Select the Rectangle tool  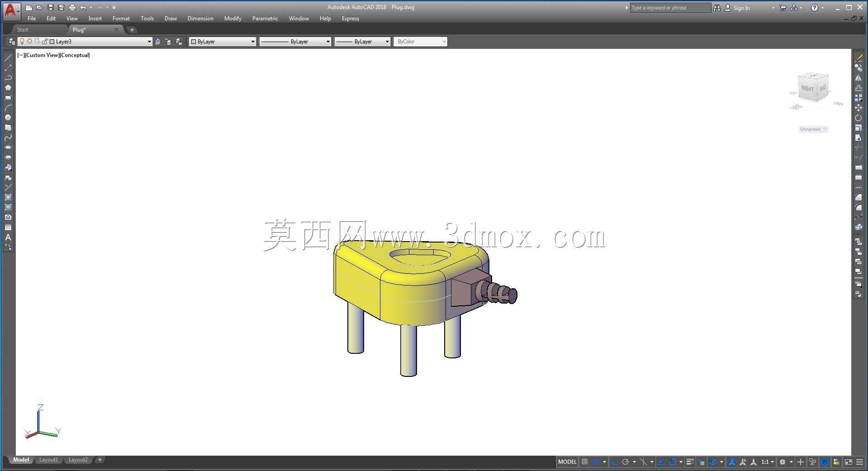click(8, 98)
